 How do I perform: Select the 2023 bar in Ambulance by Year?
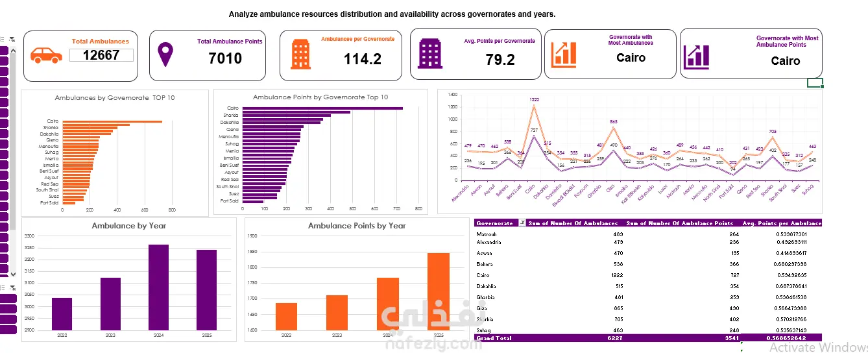tap(110, 304)
